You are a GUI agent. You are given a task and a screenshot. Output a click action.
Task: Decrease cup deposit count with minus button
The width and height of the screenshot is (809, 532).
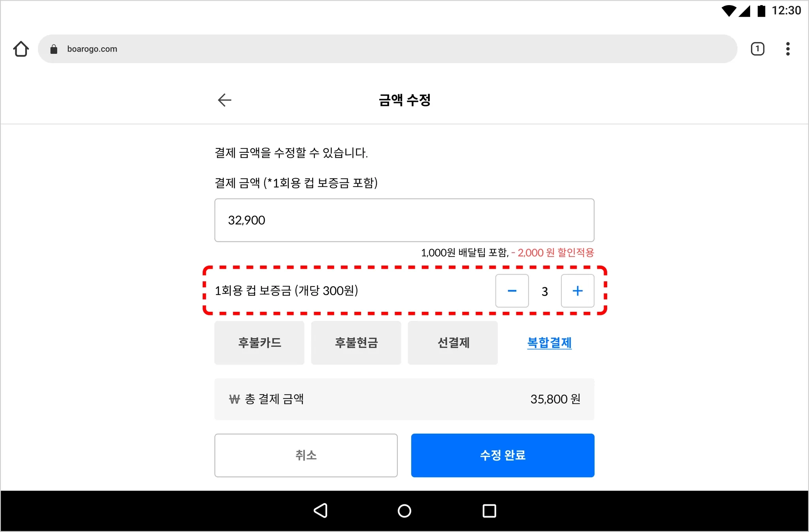512,291
